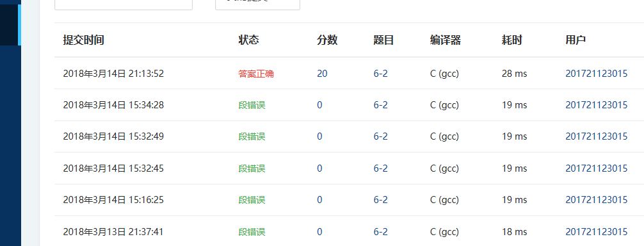The width and height of the screenshot is (644, 246).
Task: Click C (gcc) compiler in 21:37:41 row
Action: coord(444,232)
